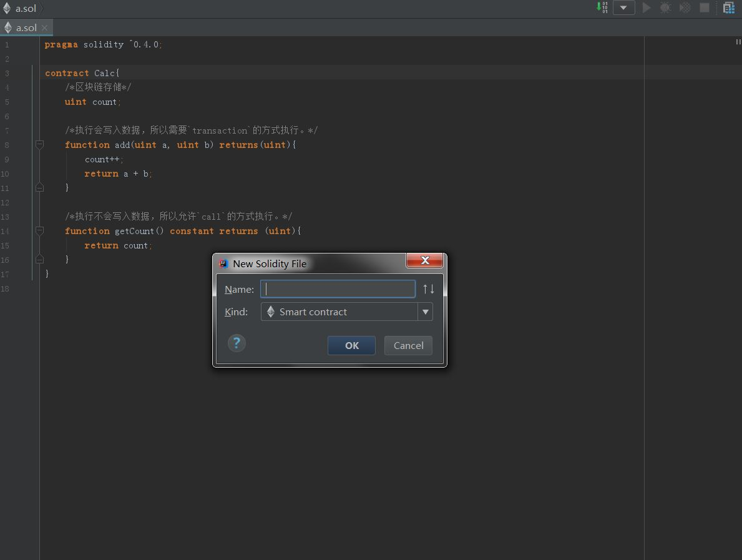Click line number 18 in gutter
Viewport: 742px width, 560px height.
coord(5,289)
